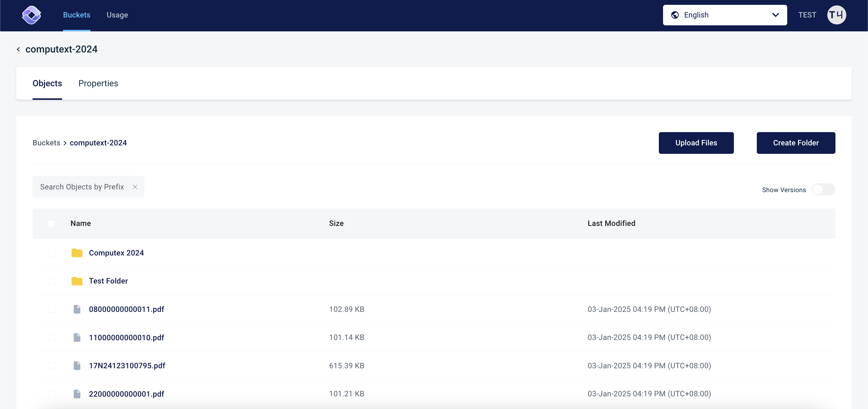
Task: Click the Last Modified column header
Action: [611, 223]
